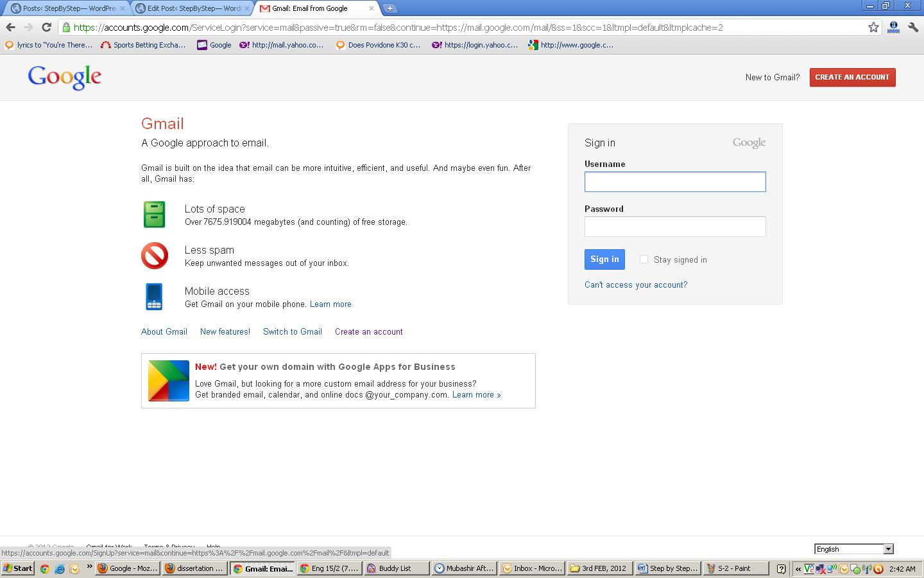Screen dimensions: 924x578
Task: Expand the taskbar quick launch chevron
Action: point(89,568)
